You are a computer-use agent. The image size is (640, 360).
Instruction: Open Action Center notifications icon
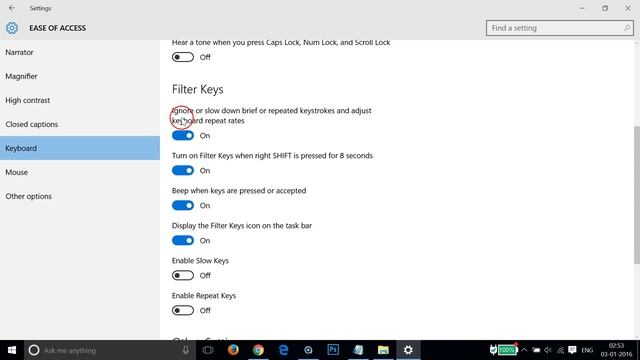(x=572, y=350)
